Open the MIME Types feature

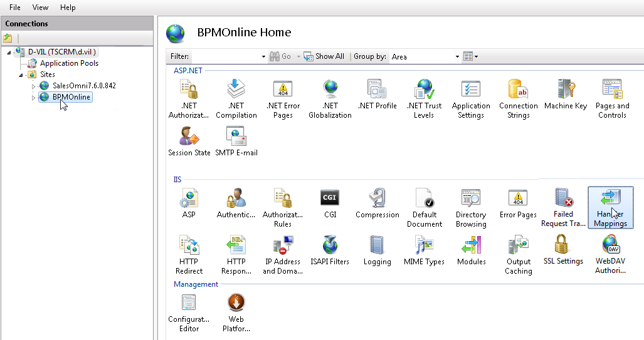click(x=424, y=250)
